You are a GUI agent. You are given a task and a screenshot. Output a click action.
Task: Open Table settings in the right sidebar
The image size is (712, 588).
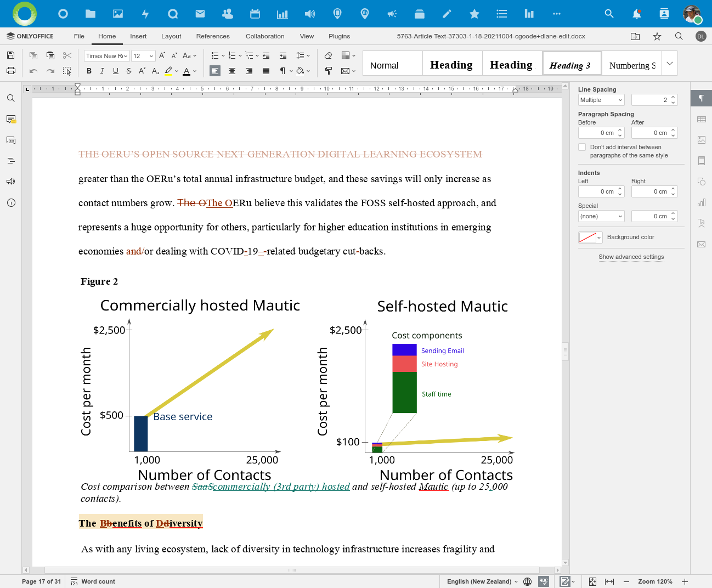[702, 119]
